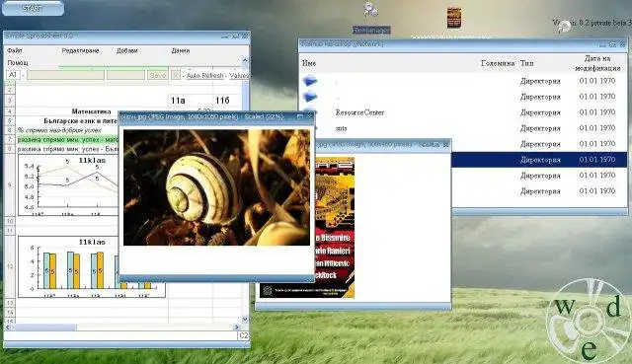Click the A1 cell reference box
Image resolution: width=632 pixels, height=364 pixels.
pos(13,75)
